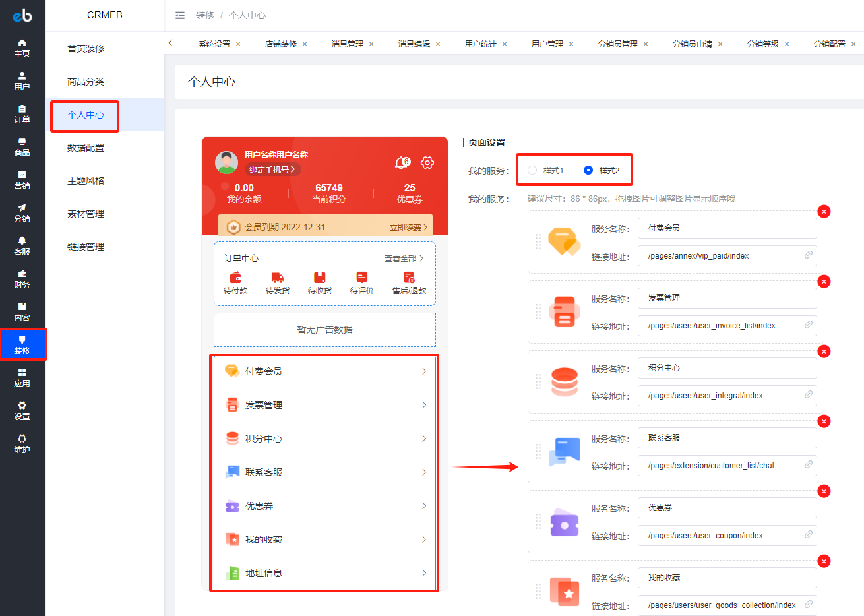Viewport: 864px width, 616px height.
Task: Open 主题风格 submenu item
Action: coord(86,181)
